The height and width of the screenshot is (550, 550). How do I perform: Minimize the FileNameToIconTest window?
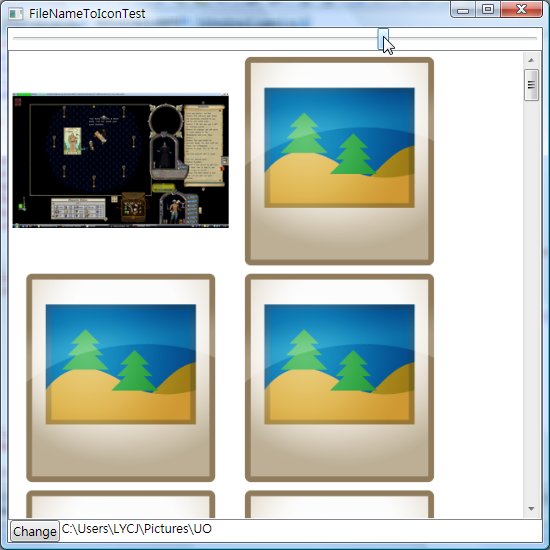(x=463, y=10)
